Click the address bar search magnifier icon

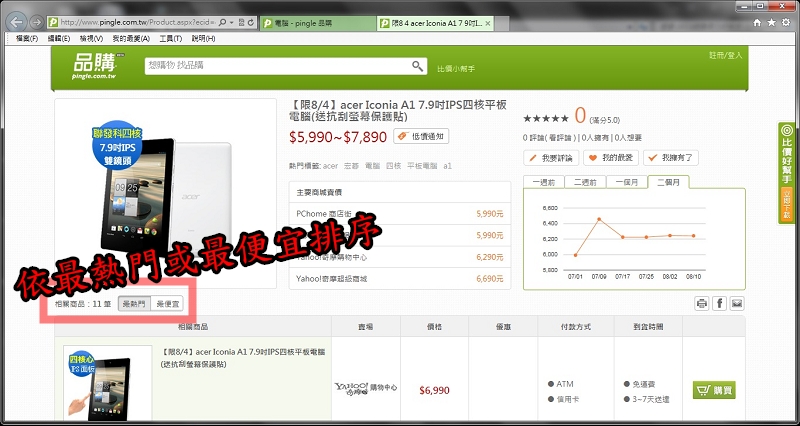coord(224,23)
